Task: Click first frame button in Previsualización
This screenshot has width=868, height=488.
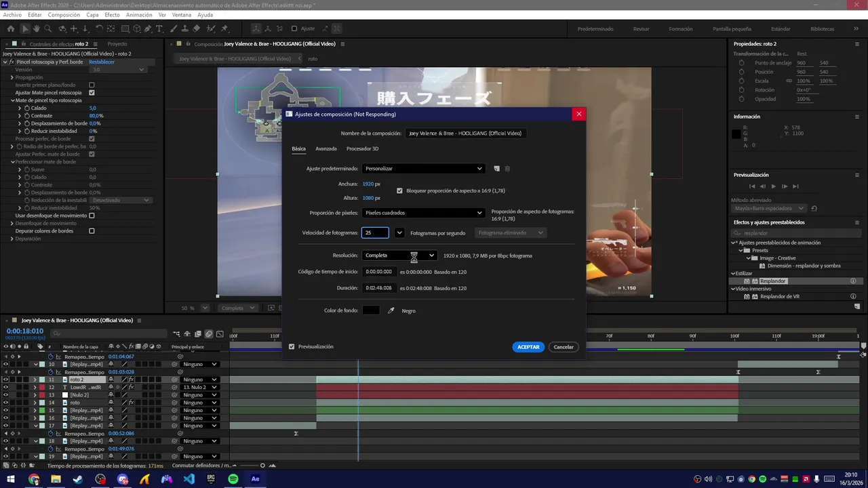Action: (x=752, y=186)
